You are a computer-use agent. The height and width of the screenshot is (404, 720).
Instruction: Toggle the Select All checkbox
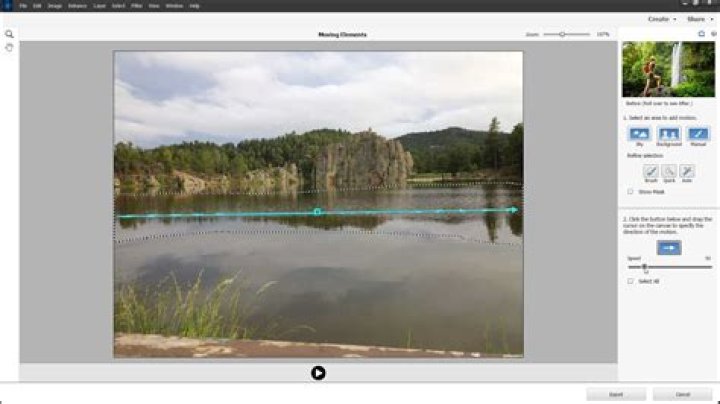point(630,281)
